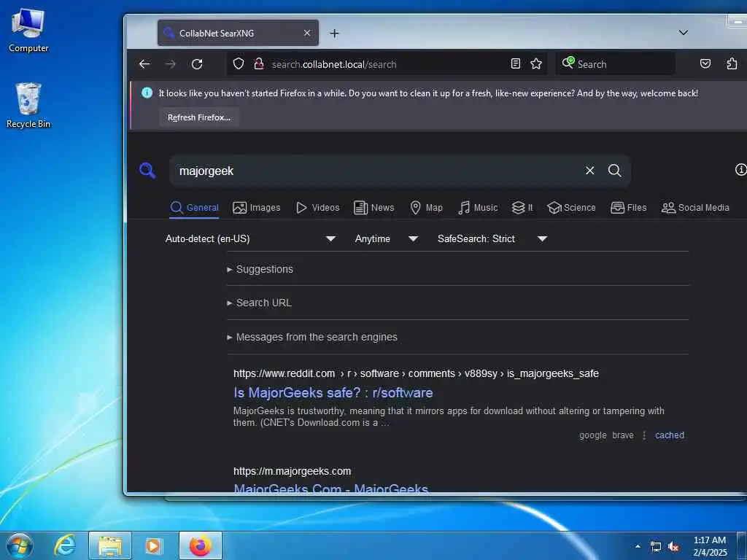Viewport: 747px width, 560px height.
Task: Open the list all tabs chevron
Action: 683,32
